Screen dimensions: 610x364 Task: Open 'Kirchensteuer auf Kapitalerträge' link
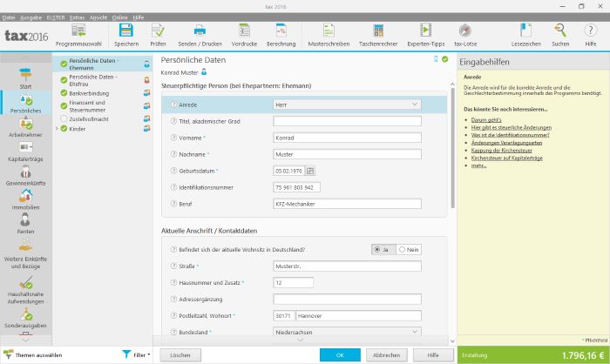point(506,158)
